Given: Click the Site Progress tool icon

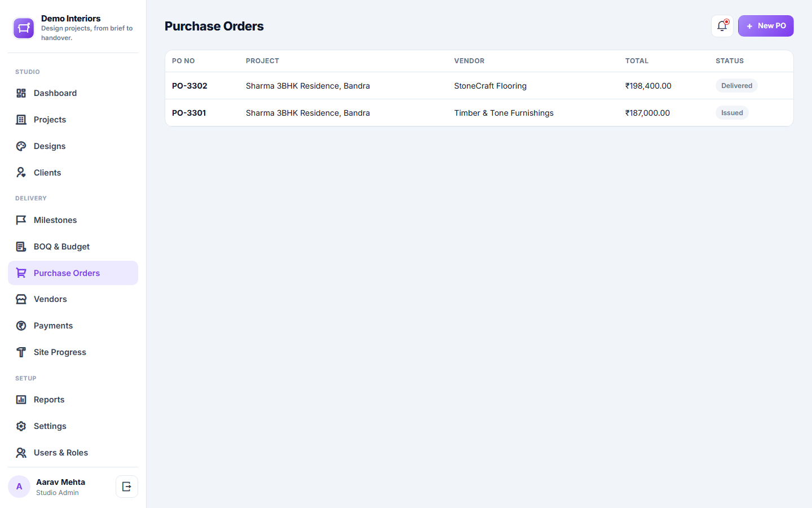Looking at the screenshot, I should click(x=21, y=352).
